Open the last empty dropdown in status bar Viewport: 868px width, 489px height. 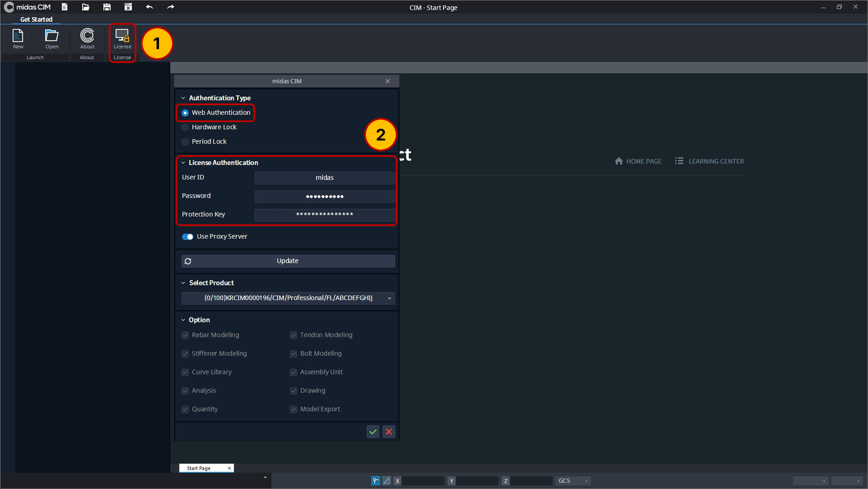(847, 481)
